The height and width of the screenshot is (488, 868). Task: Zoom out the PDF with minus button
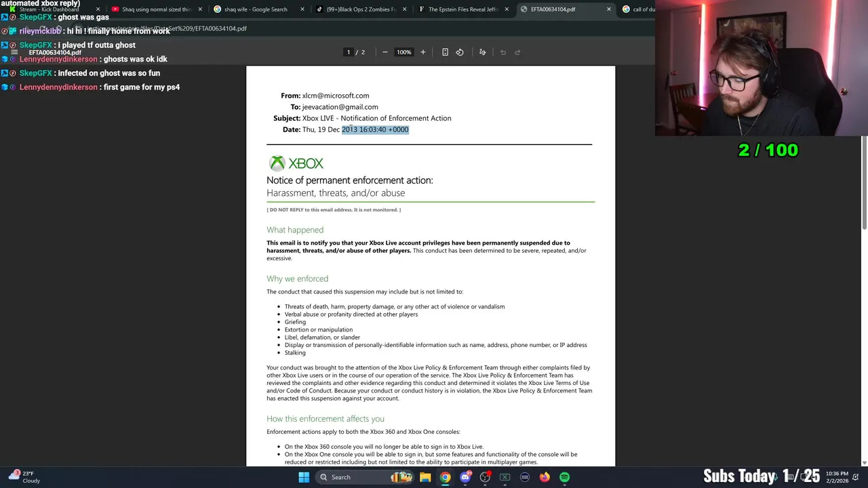click(384, 52)
